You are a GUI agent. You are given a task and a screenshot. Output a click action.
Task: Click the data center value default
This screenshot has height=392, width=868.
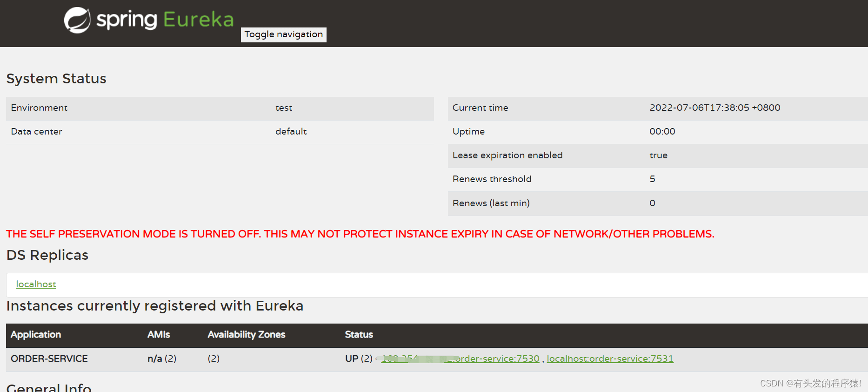[291, 131]
